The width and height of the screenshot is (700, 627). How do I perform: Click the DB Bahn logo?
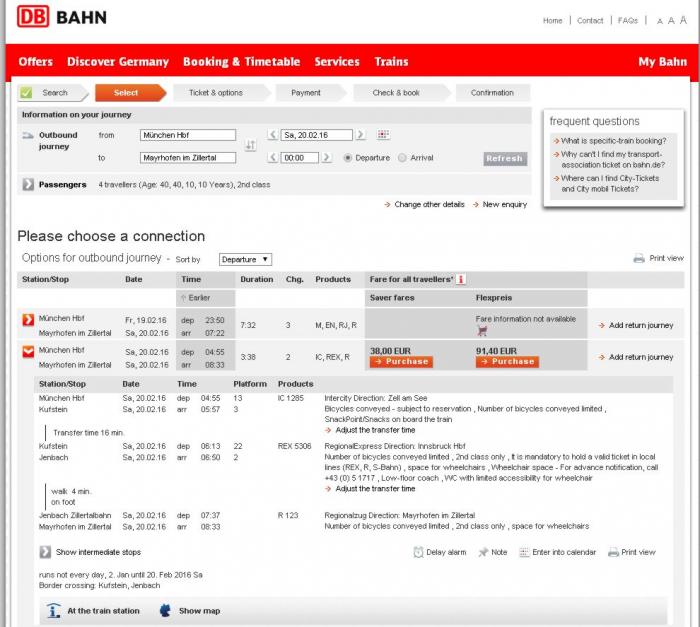[x=62, y=17]
